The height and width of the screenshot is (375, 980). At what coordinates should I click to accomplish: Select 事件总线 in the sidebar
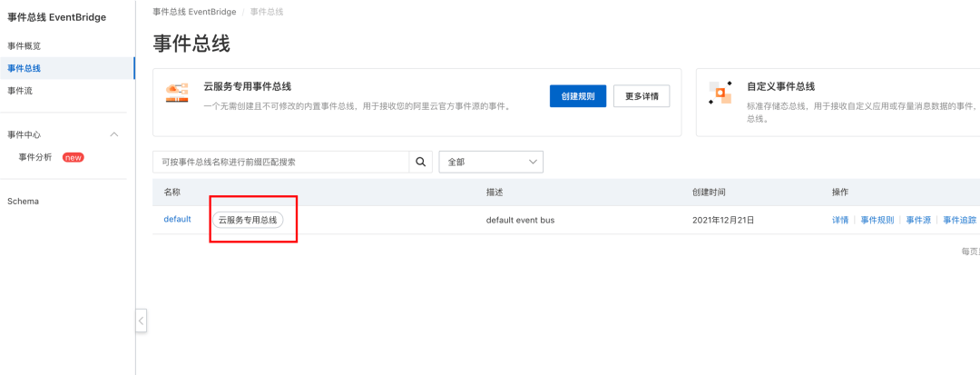tap(67, 68)
